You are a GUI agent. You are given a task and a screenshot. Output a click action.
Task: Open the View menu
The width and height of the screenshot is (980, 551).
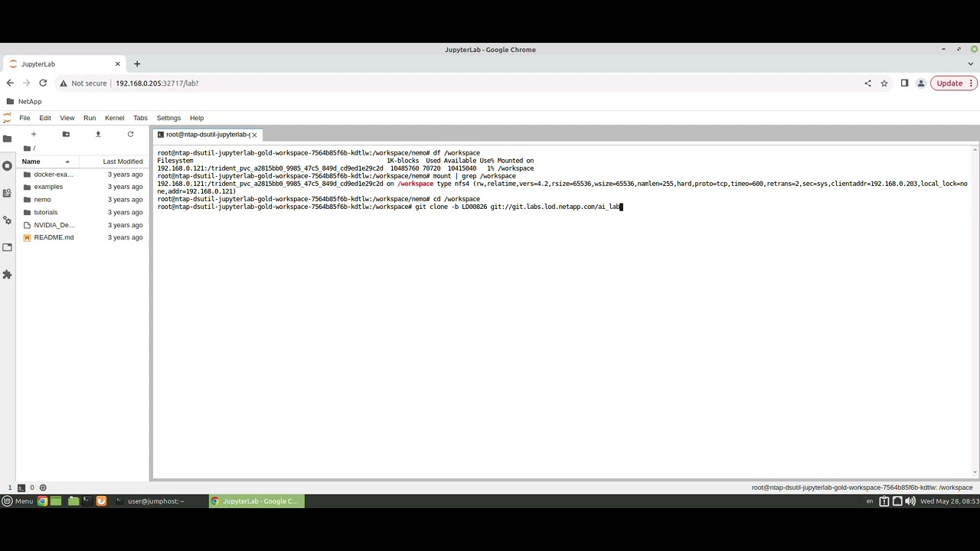[67, 118]
